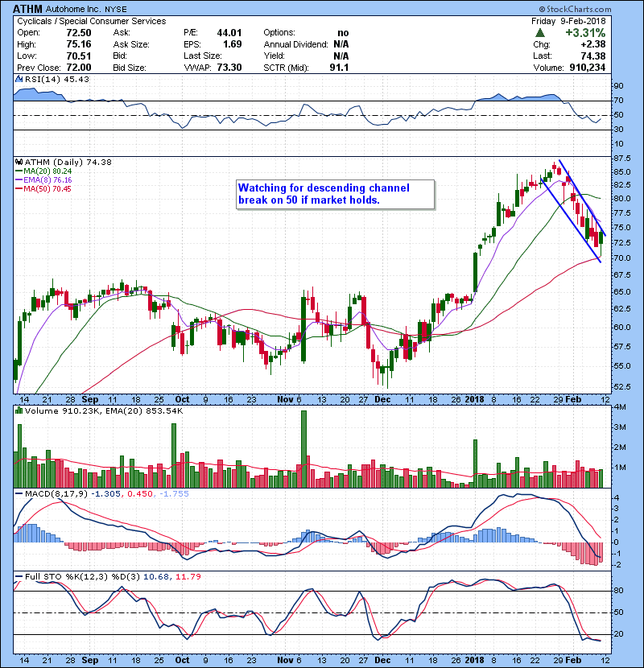Click the tallest November volume bar
Viewport: 644px width, 668px height.
pos(303,449)
